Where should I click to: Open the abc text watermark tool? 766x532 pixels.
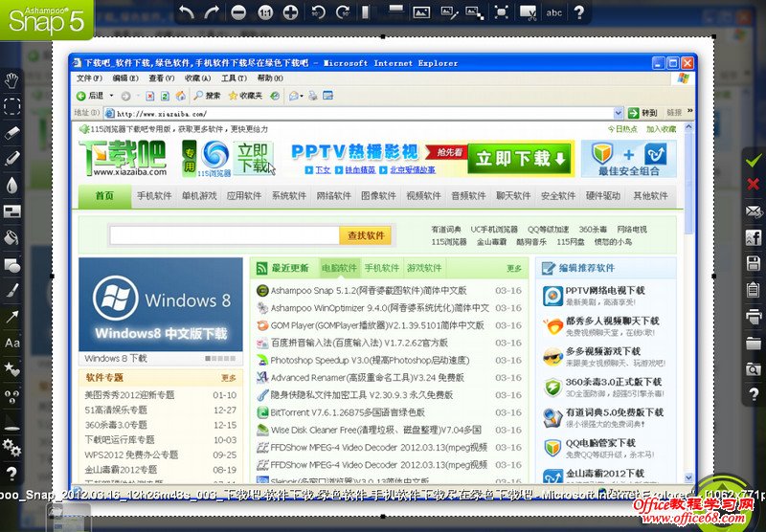click(553, 12)
